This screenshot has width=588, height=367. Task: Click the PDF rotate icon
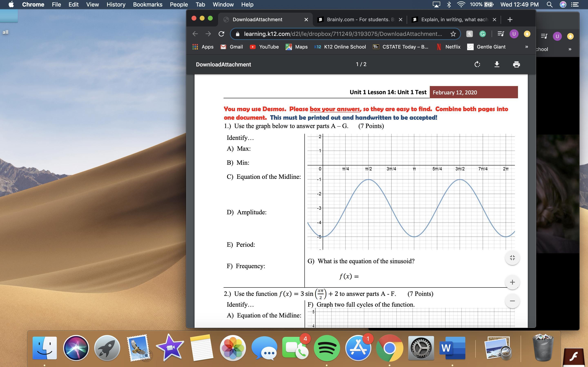(477, 64)
